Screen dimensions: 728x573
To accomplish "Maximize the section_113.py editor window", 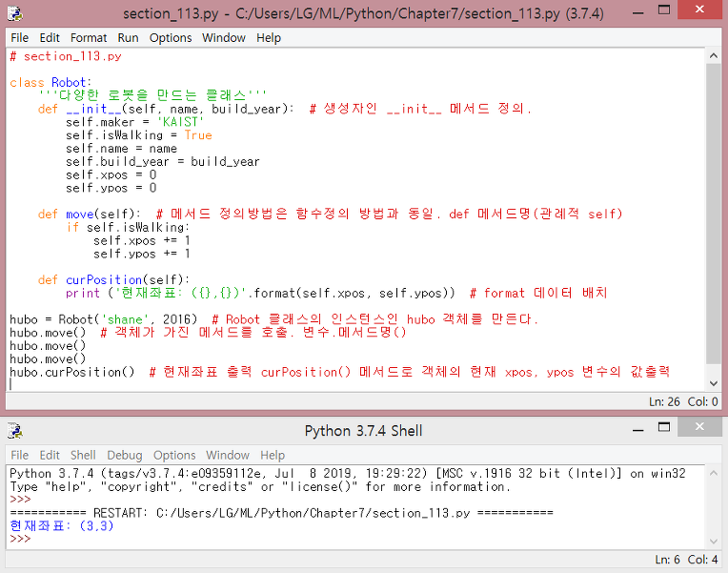I will pos(664,10).
